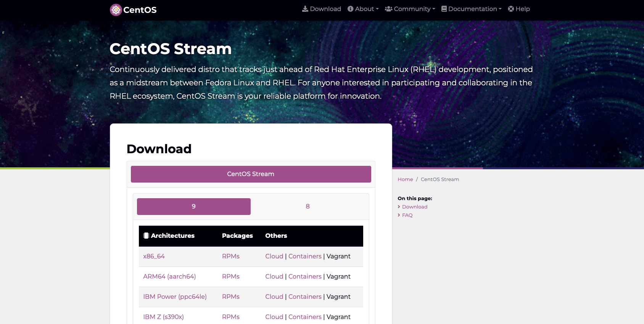Viewport: 644px width, 324px height.
Task: Select the version 9 tab
Action: tap(193, 206)
